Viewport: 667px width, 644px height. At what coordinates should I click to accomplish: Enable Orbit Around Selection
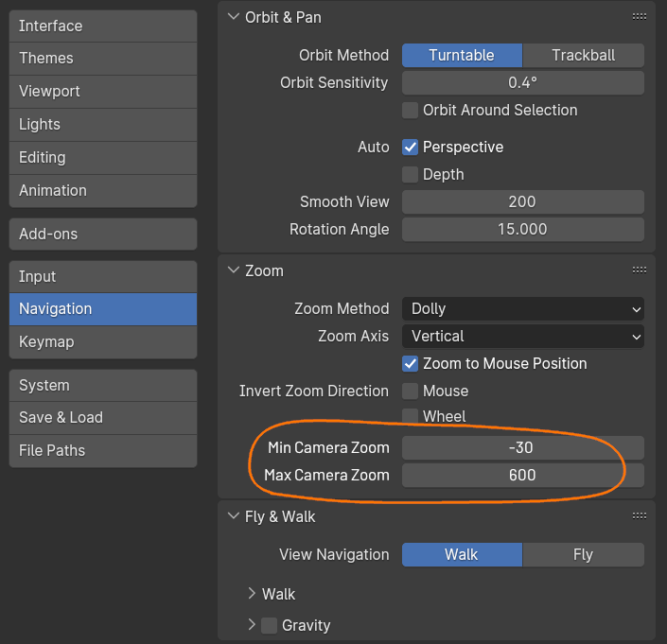point(410,111)
